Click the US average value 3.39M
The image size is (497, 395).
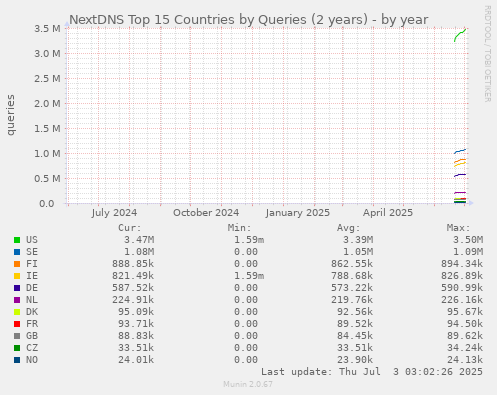tap(358, 240)
